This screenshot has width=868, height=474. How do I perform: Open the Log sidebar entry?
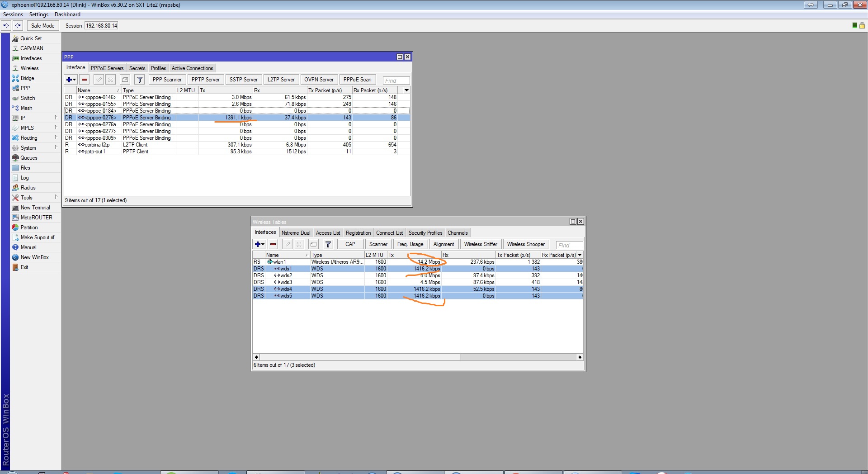pyautogui.click(x=24, y=178)
